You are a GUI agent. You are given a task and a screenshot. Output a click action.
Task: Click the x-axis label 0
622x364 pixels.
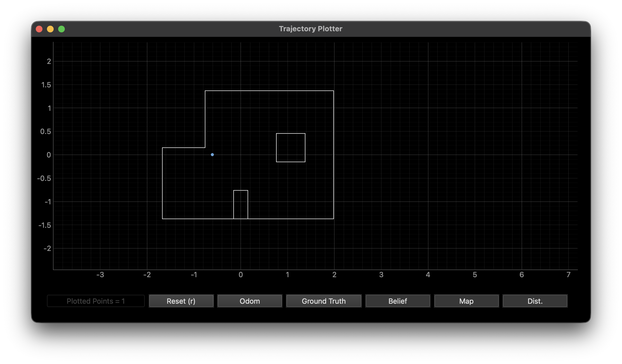(x=241, y=275)
